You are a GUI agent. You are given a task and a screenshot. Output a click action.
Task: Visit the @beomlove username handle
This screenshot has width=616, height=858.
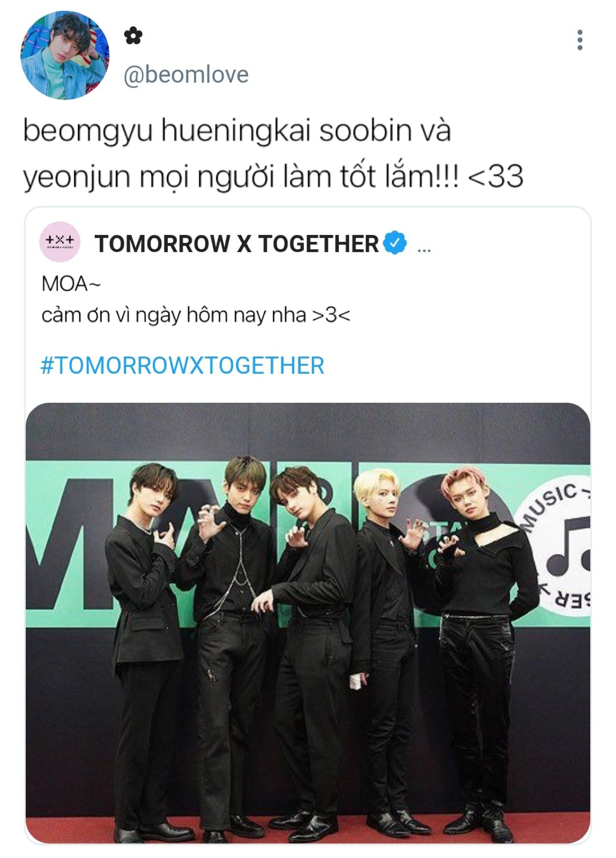point(186,75)
